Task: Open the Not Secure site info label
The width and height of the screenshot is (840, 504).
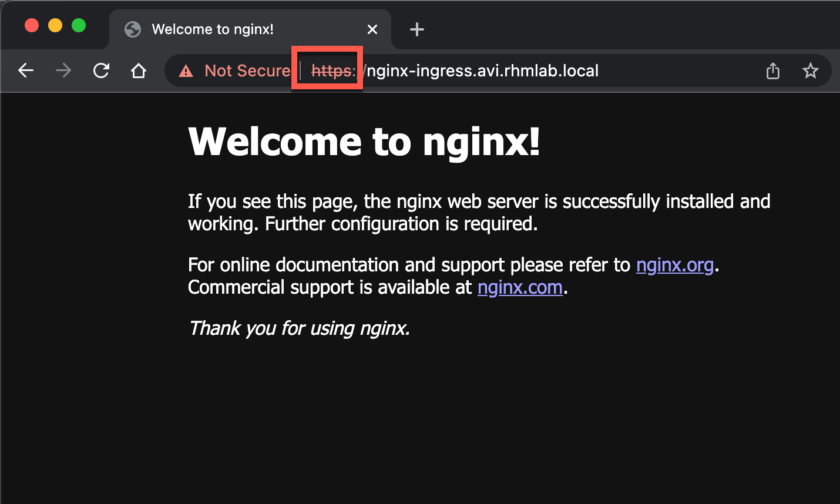Action: coord(247,70)
